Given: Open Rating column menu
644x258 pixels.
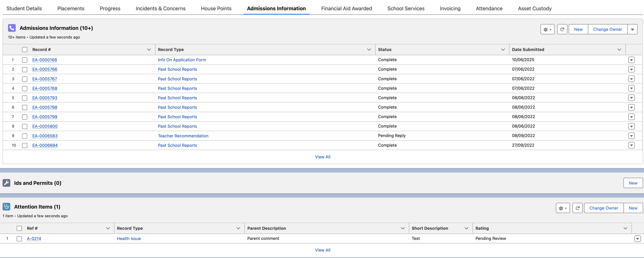Looking at the screenshot, I should pyautogui.click(x=625, y=228).
